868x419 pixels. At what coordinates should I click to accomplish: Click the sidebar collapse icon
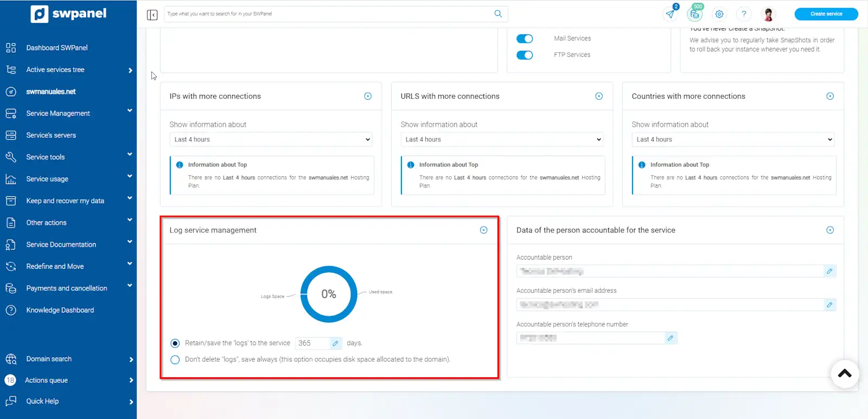pyautogui.click(x=152, y=15)
